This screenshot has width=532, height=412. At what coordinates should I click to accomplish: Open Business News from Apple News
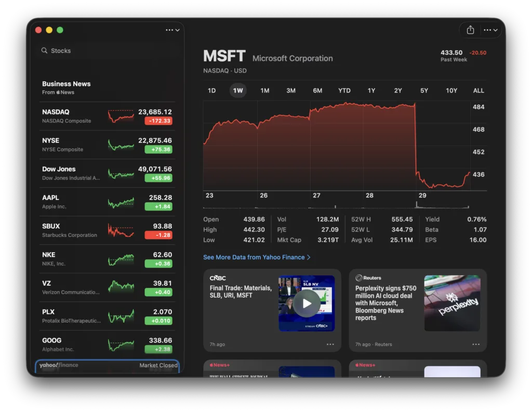click(x=66, y=88)
